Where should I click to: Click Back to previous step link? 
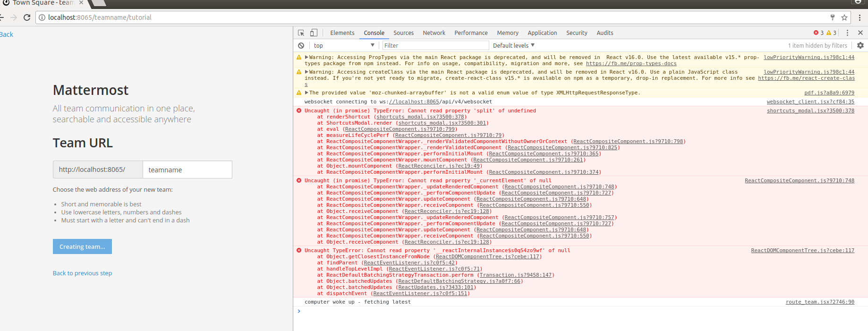[x=82, y=273]
